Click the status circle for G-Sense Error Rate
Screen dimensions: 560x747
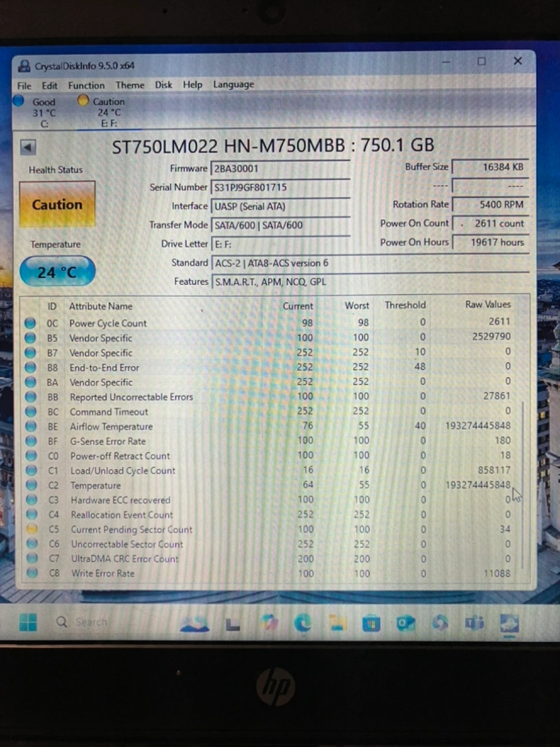pos(31,441)
